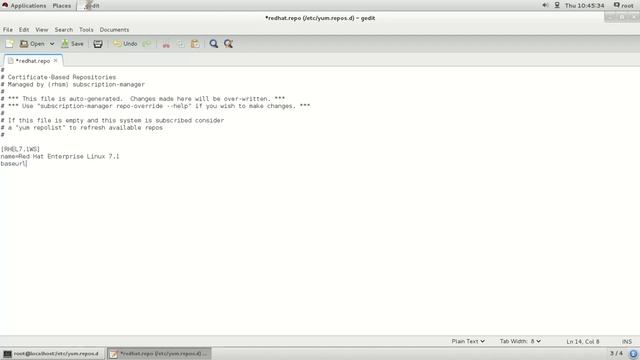The image size is (640, 360).
Task: Undo the last edit
Action: point(125,44)
